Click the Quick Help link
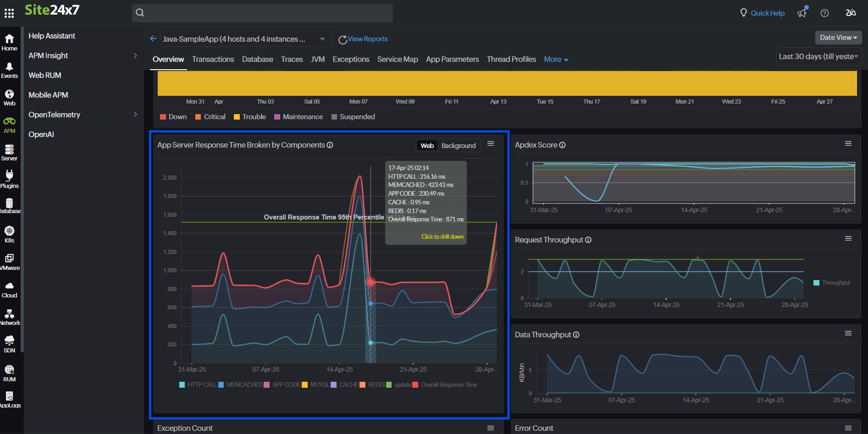Image resolution: width=868 pixels, height=434 pixels. tap(767, 13)
